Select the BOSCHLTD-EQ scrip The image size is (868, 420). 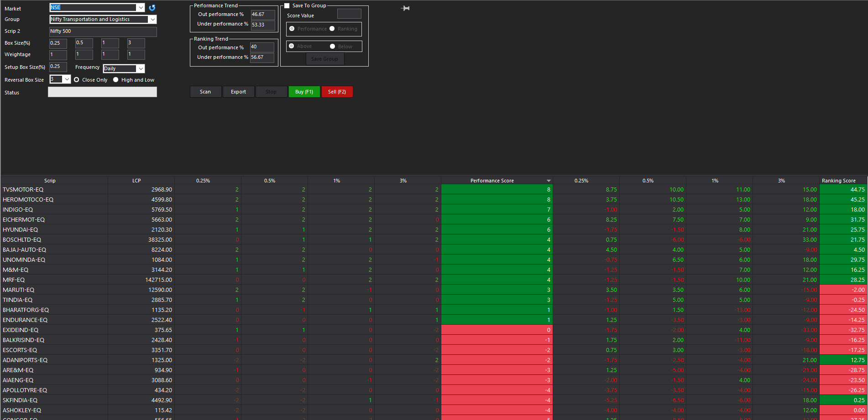pos(22,240)
